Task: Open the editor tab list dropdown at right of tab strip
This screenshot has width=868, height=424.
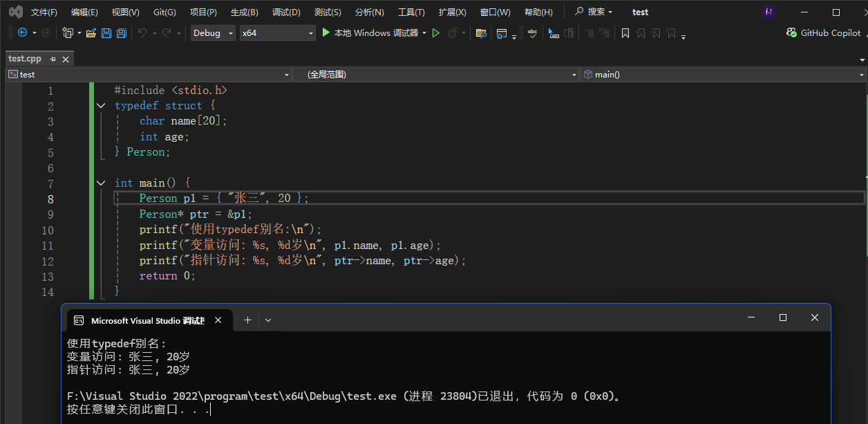Action: [862, 59]
